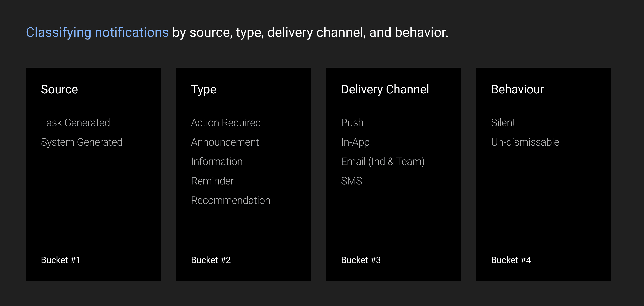Select the Delivery Channel heading

click(x=385, y=89)
